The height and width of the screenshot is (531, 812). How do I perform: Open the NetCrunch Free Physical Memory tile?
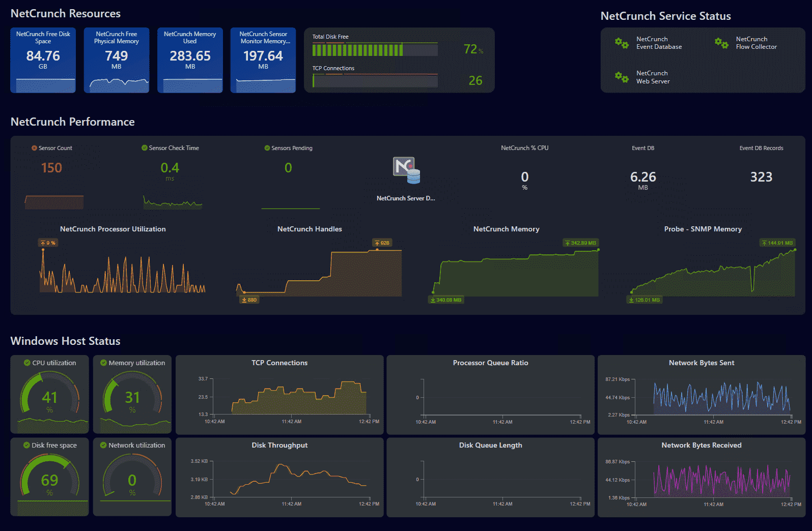tap(117, 60)
